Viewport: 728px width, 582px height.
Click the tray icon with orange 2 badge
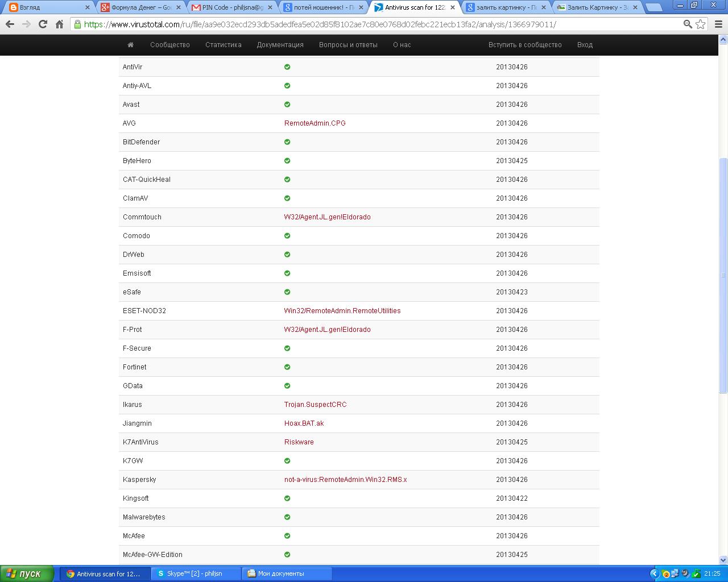click(665, 574)
